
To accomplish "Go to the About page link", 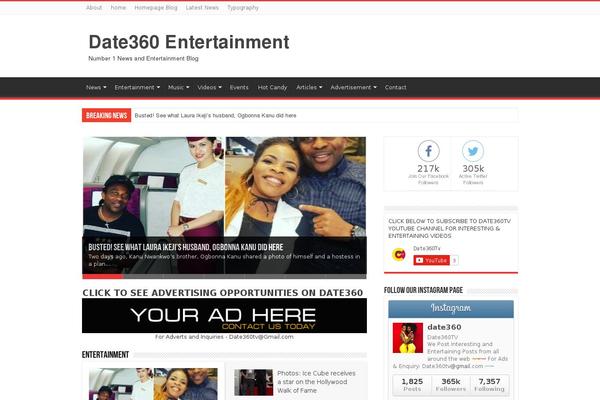I will 94,8.
